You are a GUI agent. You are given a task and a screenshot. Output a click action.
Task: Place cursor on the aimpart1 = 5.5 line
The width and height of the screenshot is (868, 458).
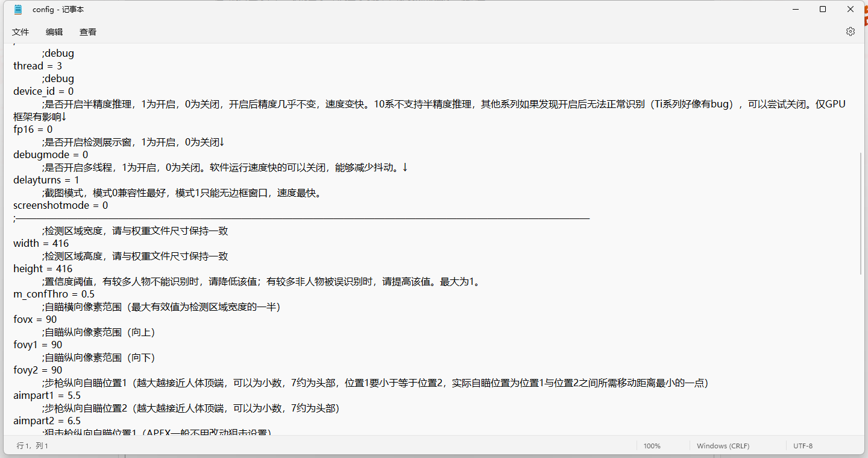(46, 395)
